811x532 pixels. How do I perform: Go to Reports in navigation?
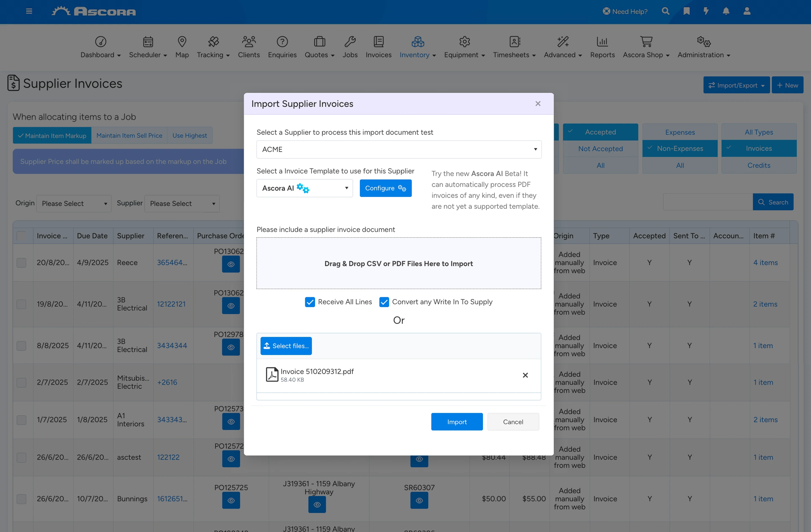[x=602, y=47]
